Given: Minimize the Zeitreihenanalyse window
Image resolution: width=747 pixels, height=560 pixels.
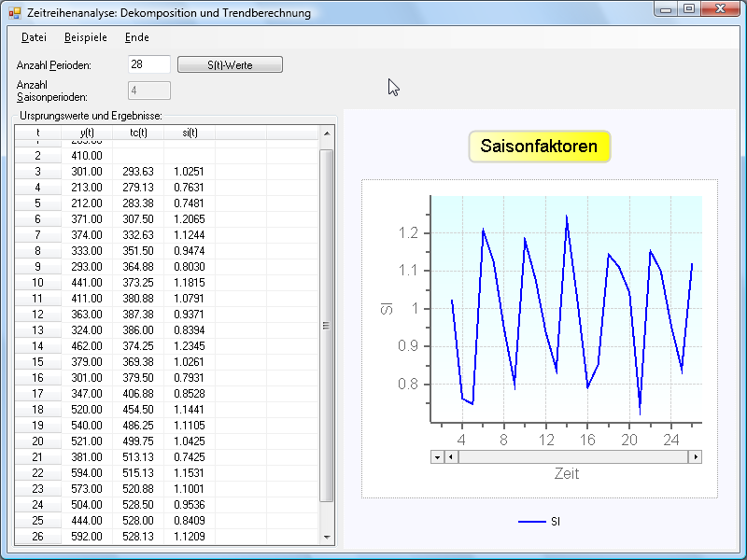Looking at the screenshot, I should point(665,9).
